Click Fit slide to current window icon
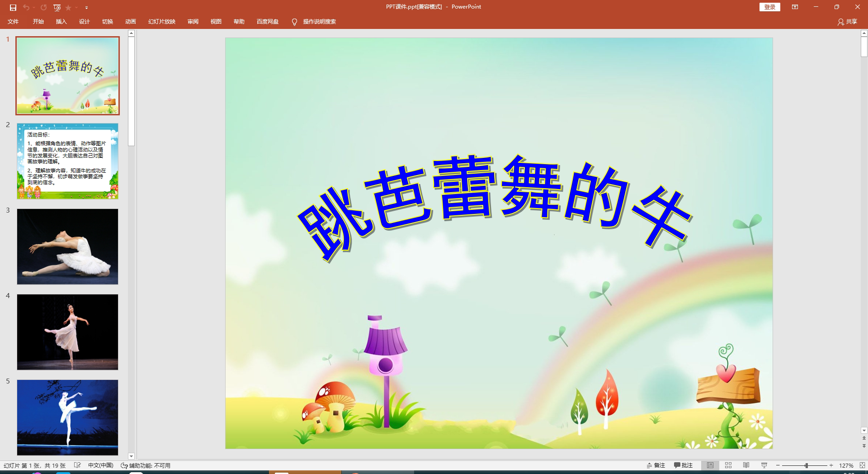 [861, 465]
